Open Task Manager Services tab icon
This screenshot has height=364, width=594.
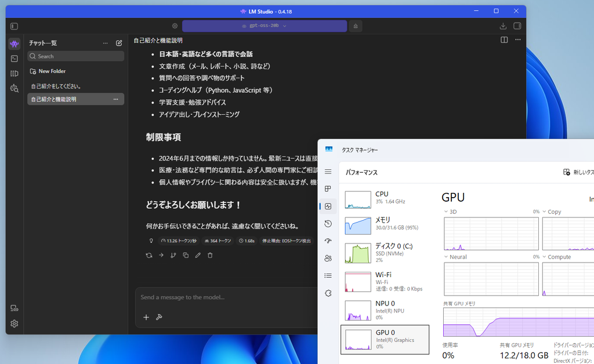coord(328,293)
